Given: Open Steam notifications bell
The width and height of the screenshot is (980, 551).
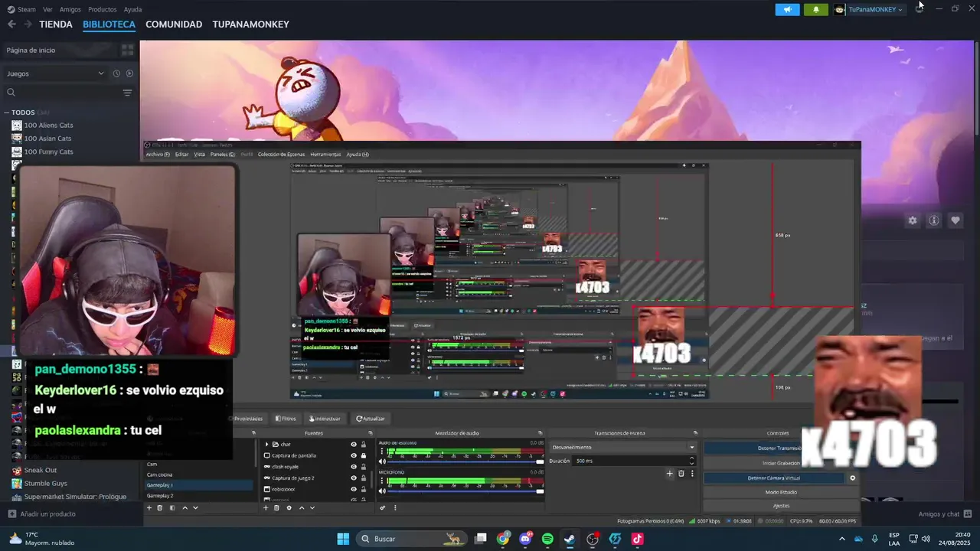Looking at the screenshot, I should pos(815,9).
